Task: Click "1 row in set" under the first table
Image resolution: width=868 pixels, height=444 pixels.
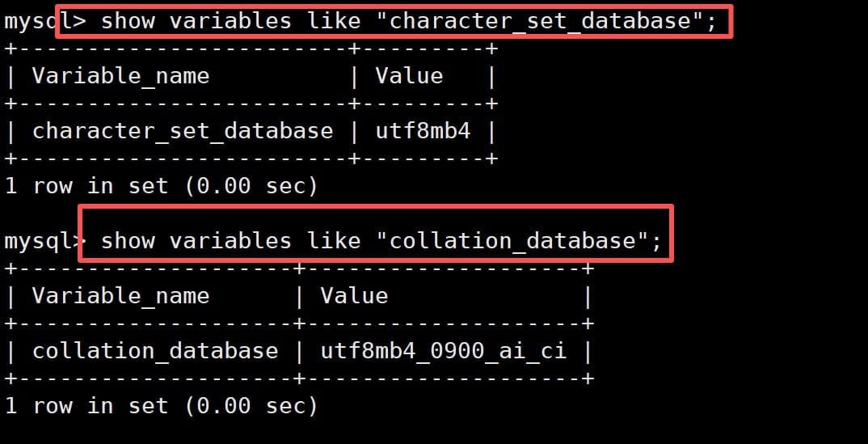Action: point(86,186)
